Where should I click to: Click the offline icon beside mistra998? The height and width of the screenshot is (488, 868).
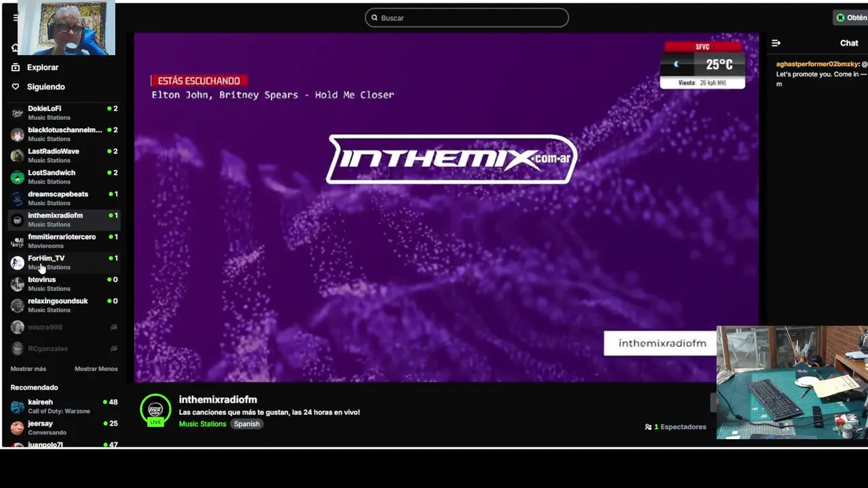click(x=114, y=327)
